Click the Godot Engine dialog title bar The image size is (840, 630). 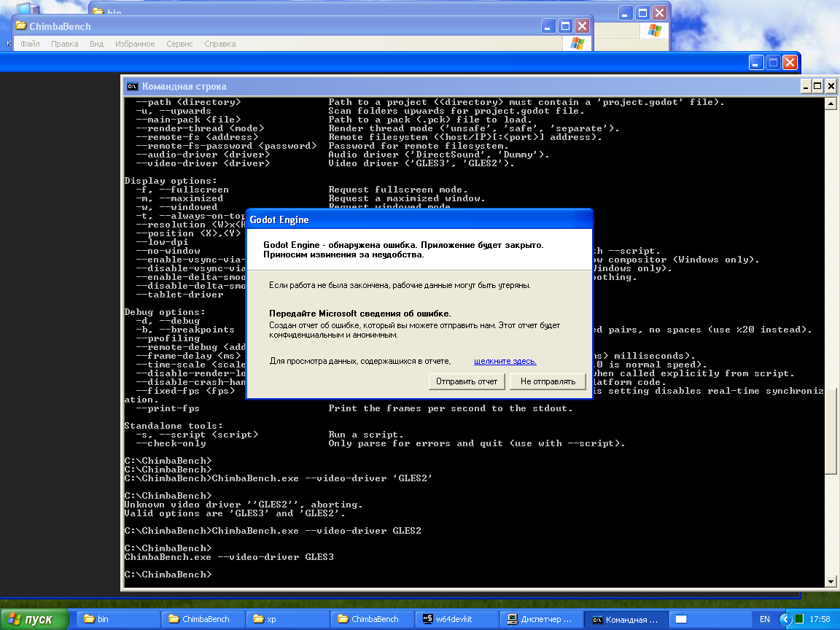419,219
